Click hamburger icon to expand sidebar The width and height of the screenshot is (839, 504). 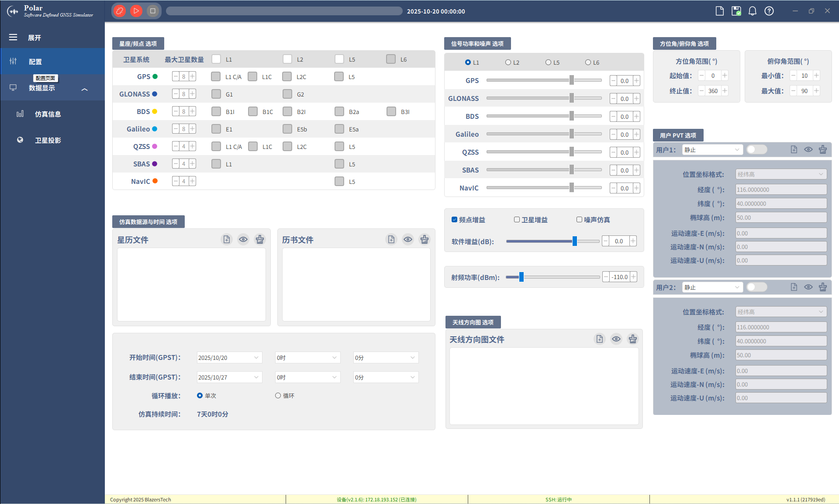pyautogui.click(x=13, y=38)
